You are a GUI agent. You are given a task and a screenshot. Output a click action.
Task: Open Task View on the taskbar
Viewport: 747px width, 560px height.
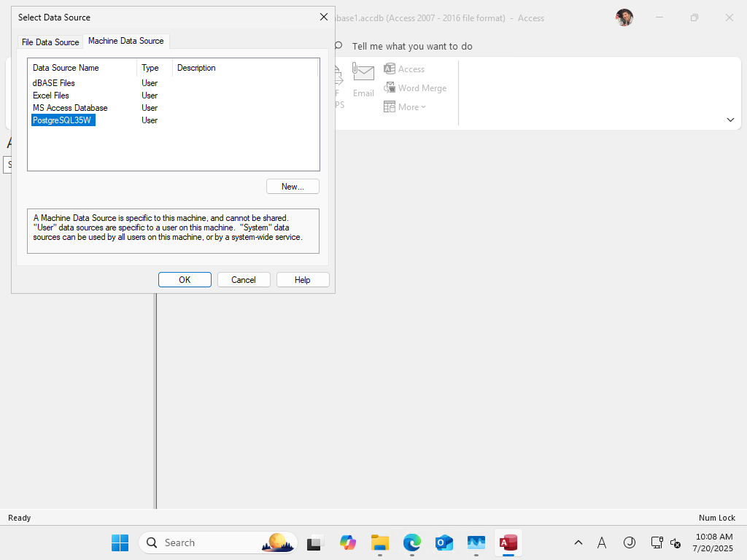coord(314,542)
